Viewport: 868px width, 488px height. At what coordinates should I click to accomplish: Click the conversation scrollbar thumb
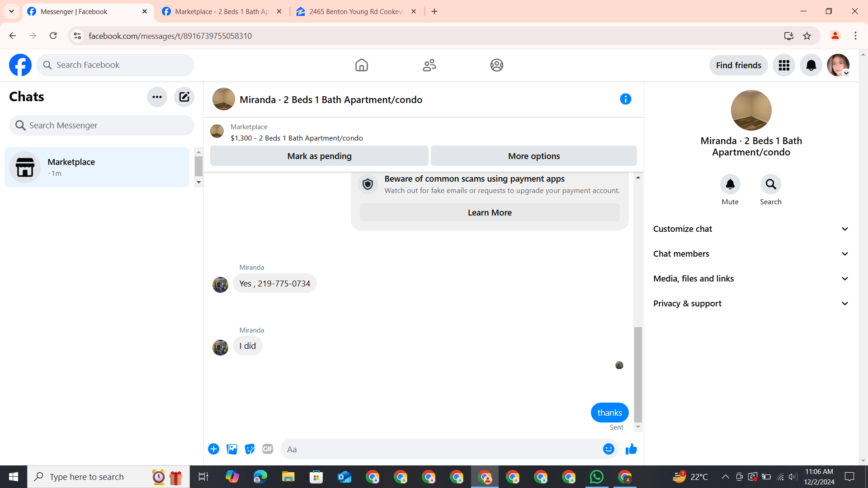click(x=638, y=375)
